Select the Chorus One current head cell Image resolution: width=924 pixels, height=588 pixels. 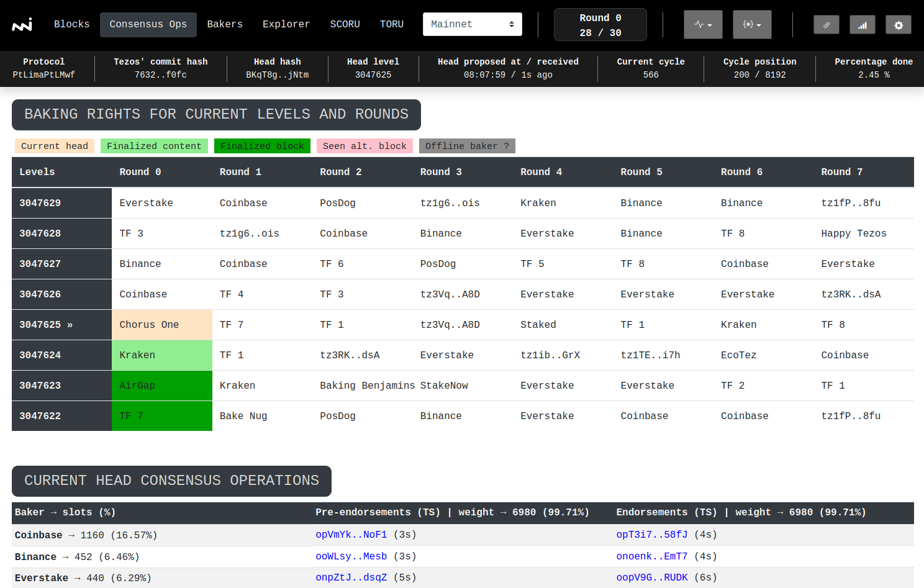161,325
